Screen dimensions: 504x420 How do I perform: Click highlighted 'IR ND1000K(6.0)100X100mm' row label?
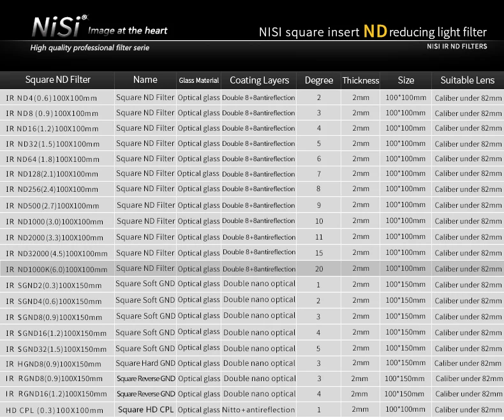pyautogui.click(x=57, y=270)
